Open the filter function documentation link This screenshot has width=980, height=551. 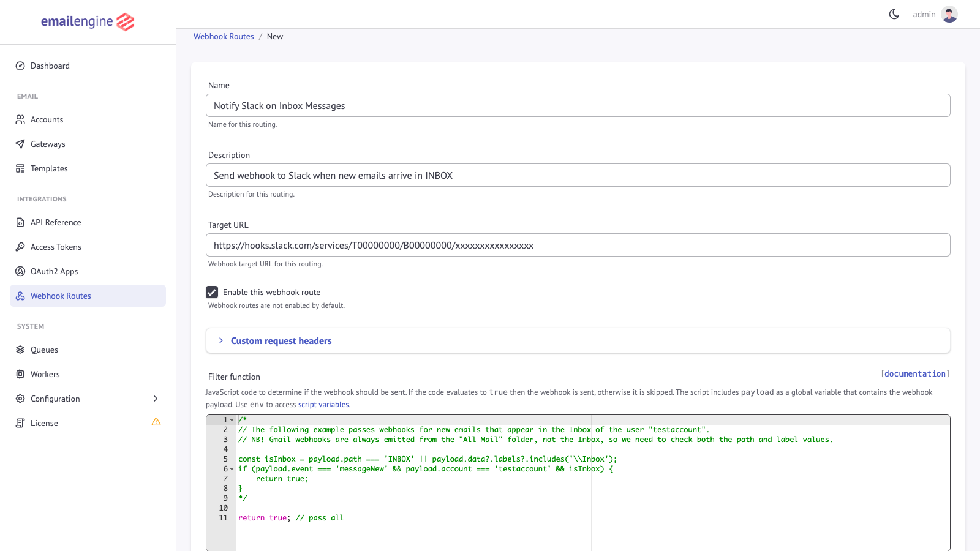tap(915, 373)
